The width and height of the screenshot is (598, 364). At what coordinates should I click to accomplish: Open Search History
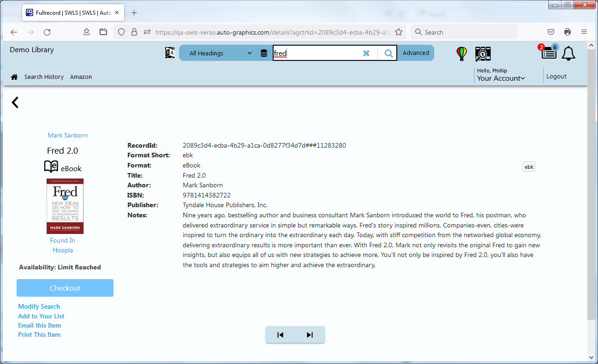(44, 77)
